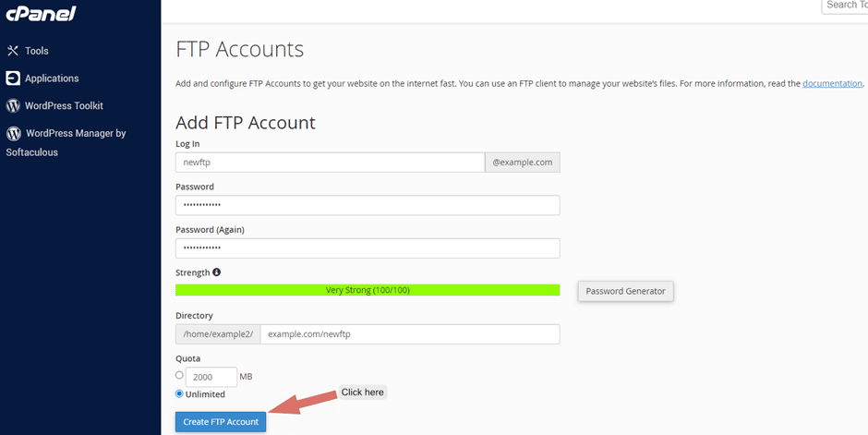868x435 pixels.
Task: Click the quota MB value box
Action: point(211,377)
